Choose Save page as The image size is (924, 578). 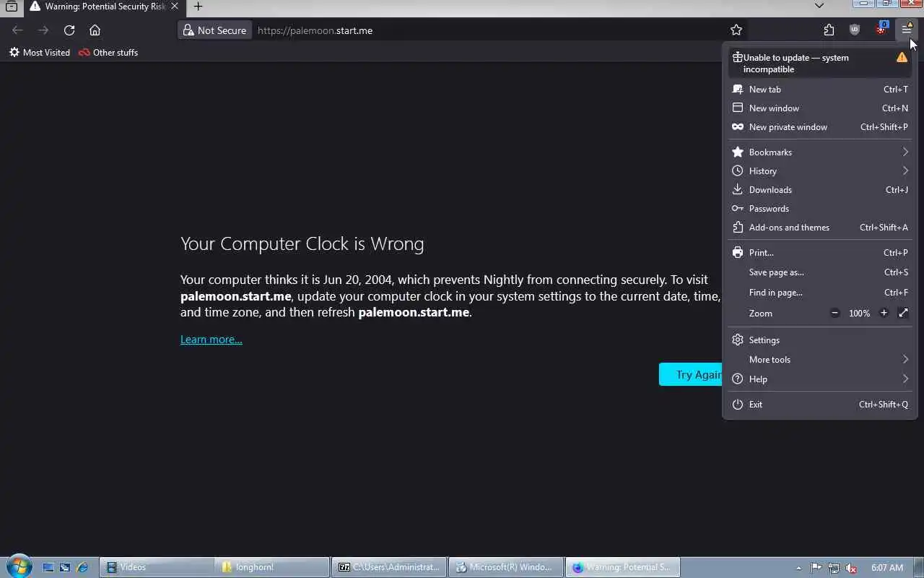[x=820, y=272]
